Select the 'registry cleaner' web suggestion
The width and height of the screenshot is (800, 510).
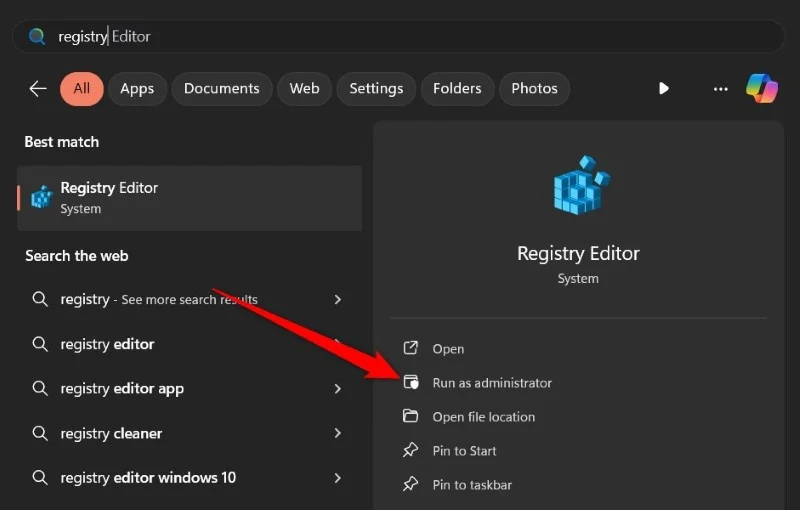tap(189, 434)
